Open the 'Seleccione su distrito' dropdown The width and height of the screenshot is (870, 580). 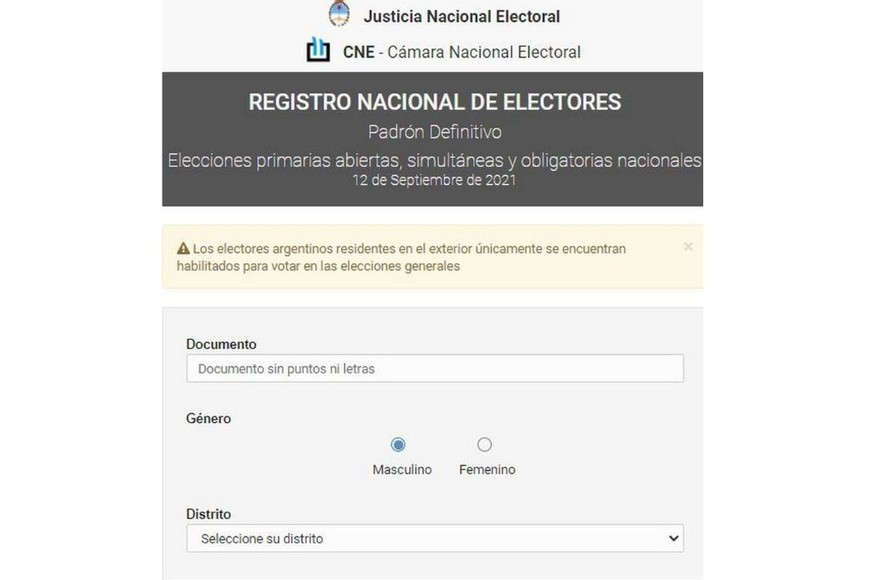pos(435,539)
